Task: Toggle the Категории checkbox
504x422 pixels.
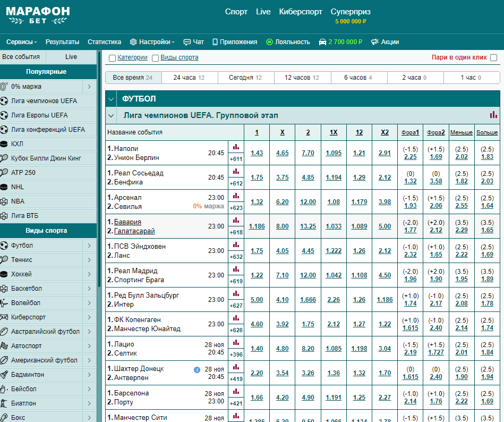Action: coord(112,58)
